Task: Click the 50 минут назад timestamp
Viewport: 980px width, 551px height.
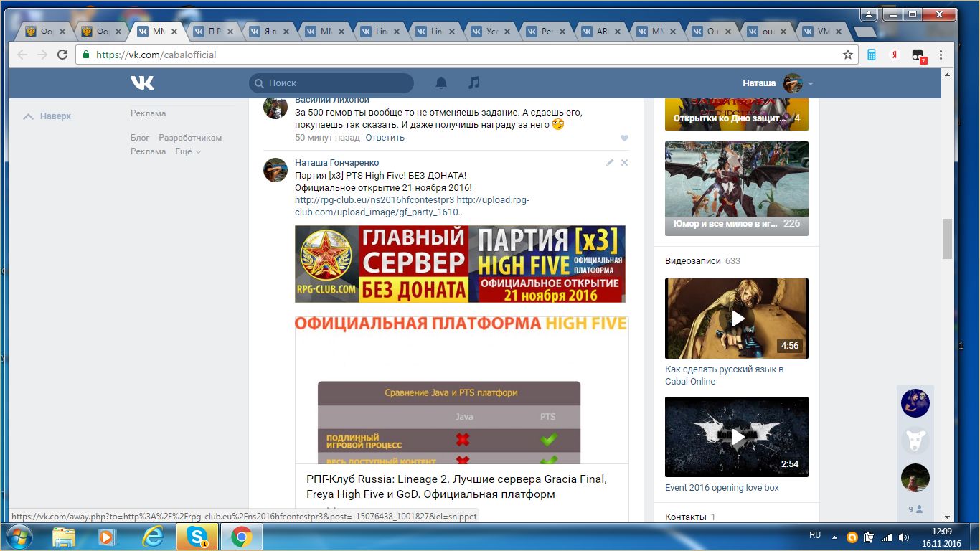Action: pyautogui.click(x=327, y=138)
